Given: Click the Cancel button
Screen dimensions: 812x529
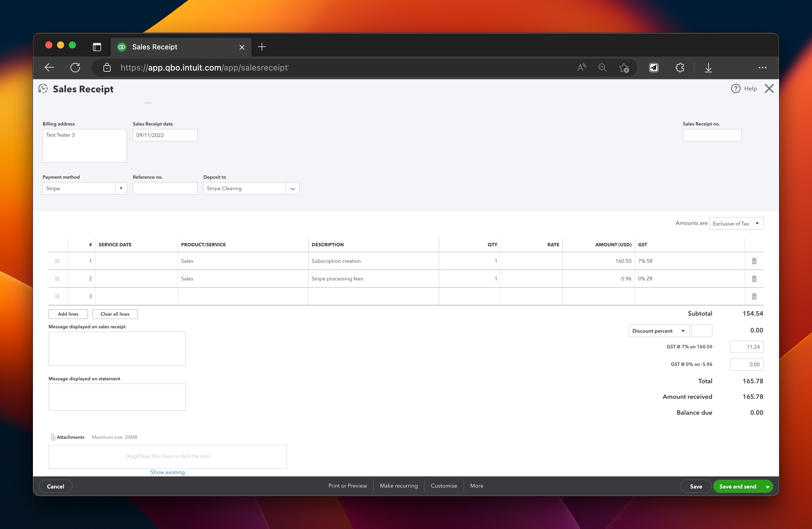Looking at the screenshot, I should point(55,486).
